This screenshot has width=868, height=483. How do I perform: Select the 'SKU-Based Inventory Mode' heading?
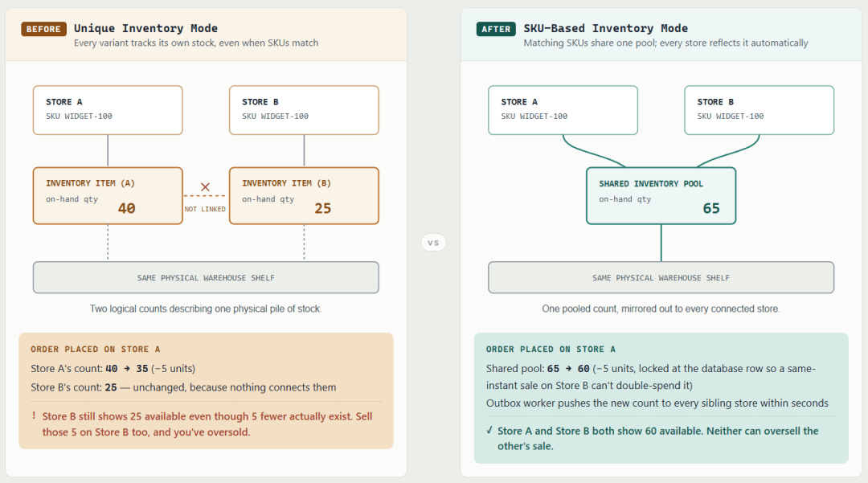(x=606, y=28)
